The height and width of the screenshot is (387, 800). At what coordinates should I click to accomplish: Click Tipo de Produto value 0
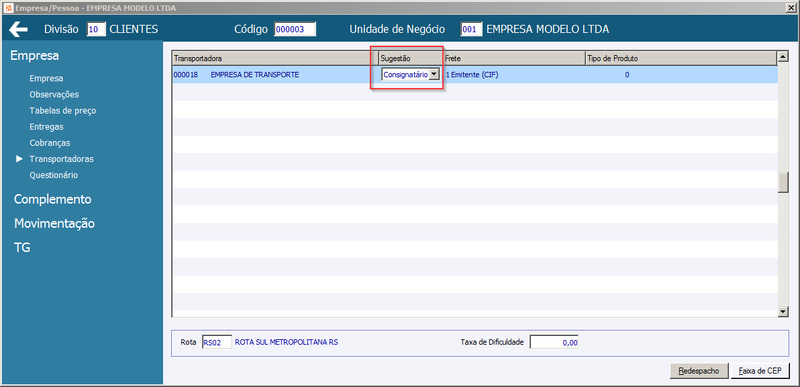[x=627, y=75]
